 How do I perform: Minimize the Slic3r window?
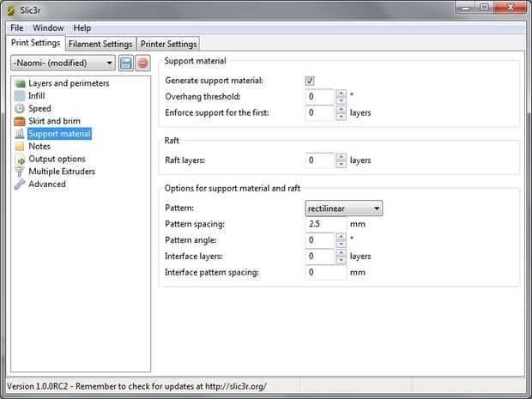coord(465,8)
